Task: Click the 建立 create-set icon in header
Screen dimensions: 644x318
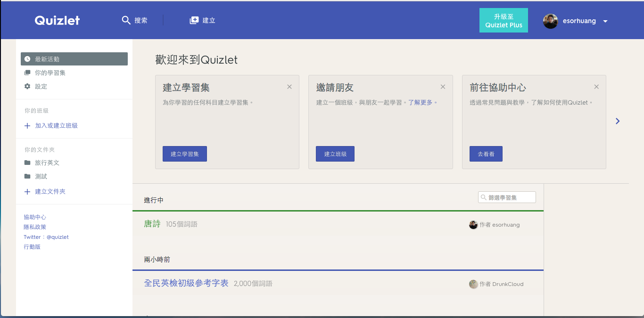Action: click(194, 20)
